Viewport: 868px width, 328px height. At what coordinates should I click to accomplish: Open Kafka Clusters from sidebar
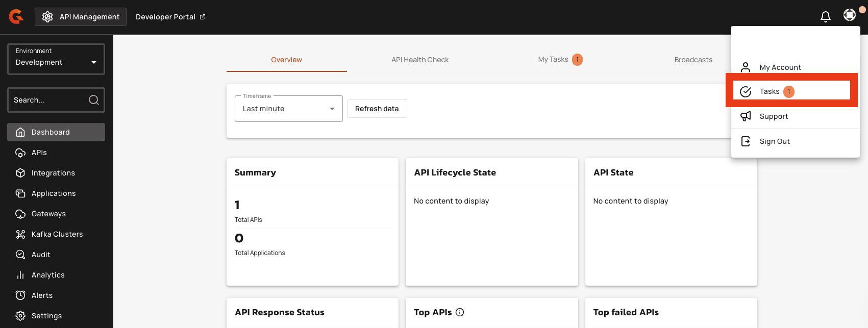point(57,234)
